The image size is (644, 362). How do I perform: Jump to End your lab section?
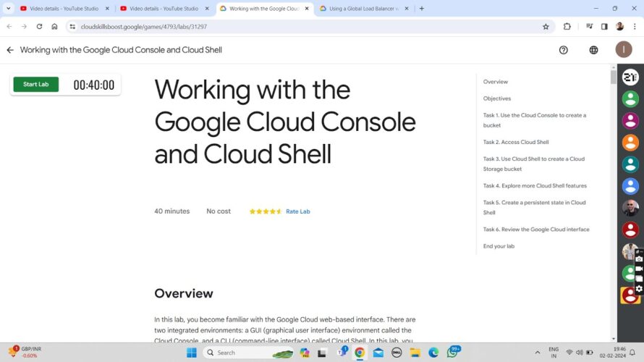tap(499, 246)
